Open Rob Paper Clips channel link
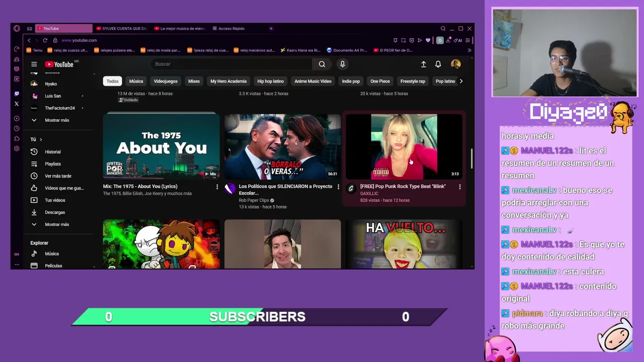This screenshot has height=362, width=644. 254,200
